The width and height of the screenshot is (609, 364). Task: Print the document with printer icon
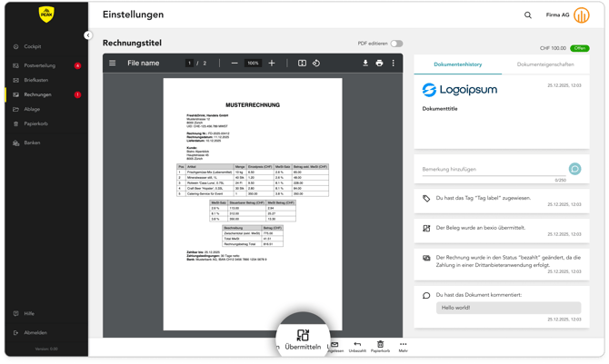379,64
